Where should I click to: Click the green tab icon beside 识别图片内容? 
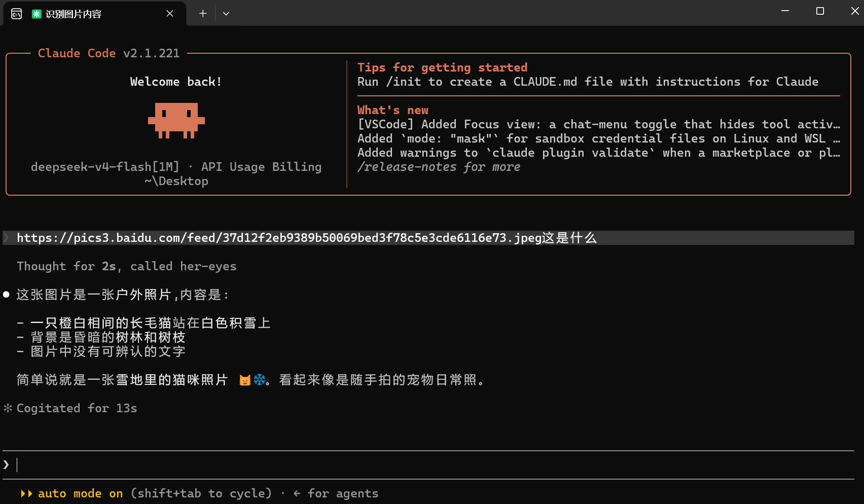point(37,14)
